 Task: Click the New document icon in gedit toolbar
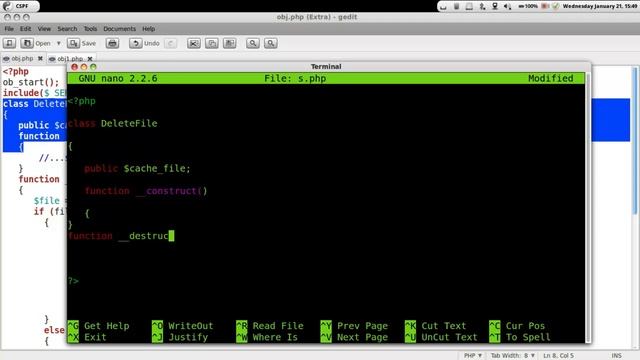coord(9,43)
